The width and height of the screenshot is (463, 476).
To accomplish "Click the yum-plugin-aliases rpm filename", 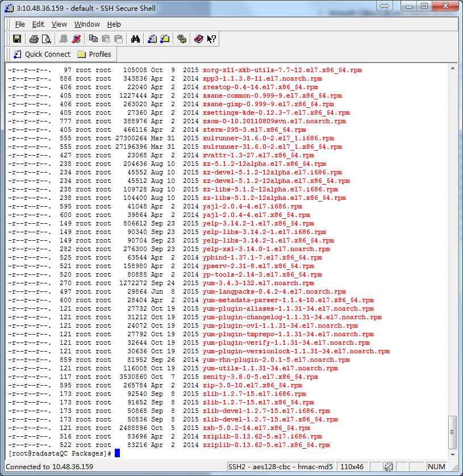I will click(289, 308).
